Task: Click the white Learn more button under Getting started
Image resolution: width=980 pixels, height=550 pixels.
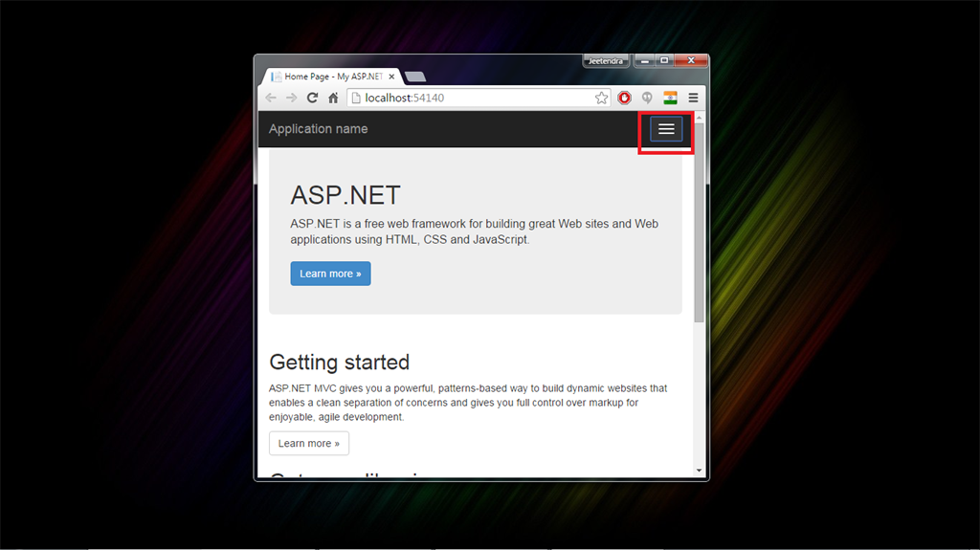Action: coord(309,443)
